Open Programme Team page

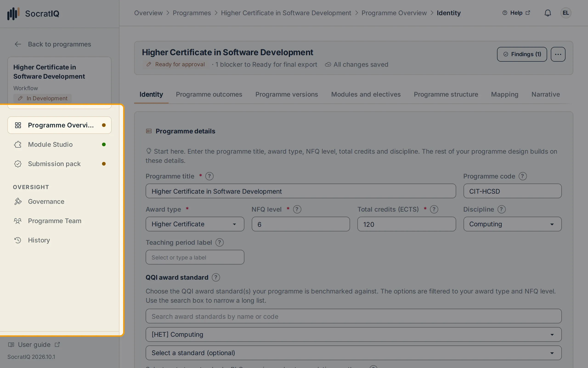[x=59, y=221]
